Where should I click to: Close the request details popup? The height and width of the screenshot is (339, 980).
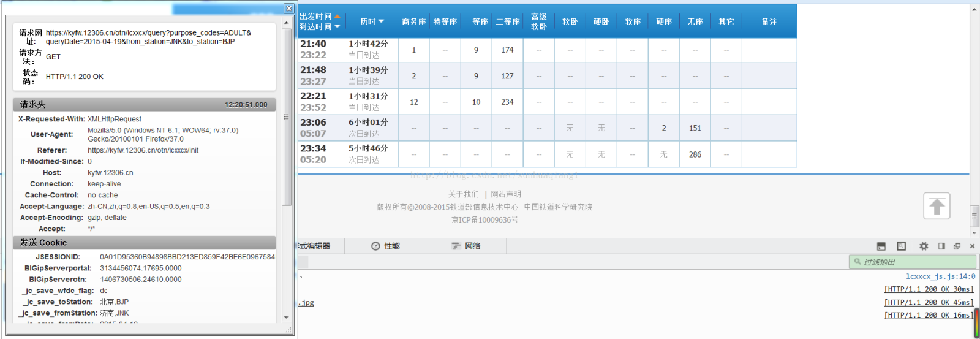point(288,8)
